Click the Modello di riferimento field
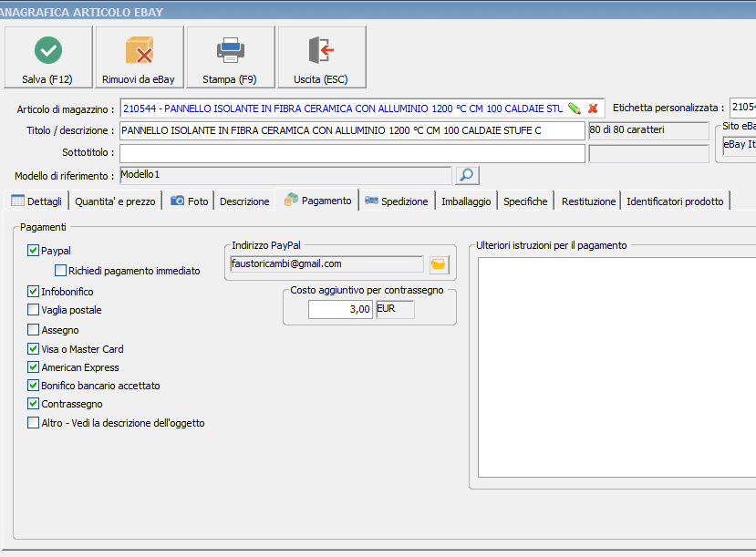 pyautogui.click(x=285, y=175)
